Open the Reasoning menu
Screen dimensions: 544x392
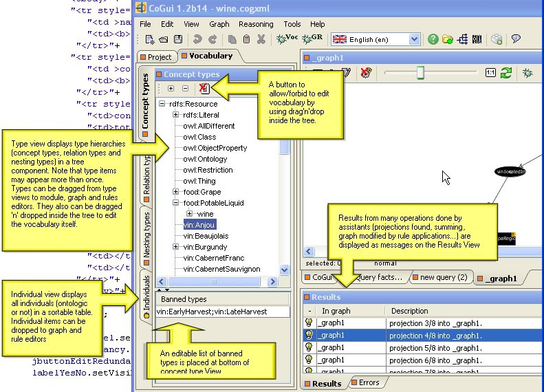(x=256, y=24)
